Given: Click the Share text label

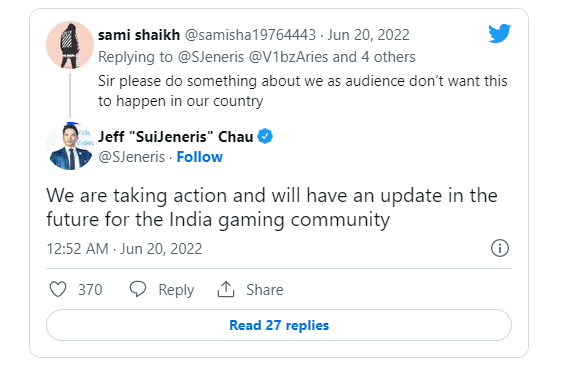Looking at the screenshot, I should tap(264, 290).
